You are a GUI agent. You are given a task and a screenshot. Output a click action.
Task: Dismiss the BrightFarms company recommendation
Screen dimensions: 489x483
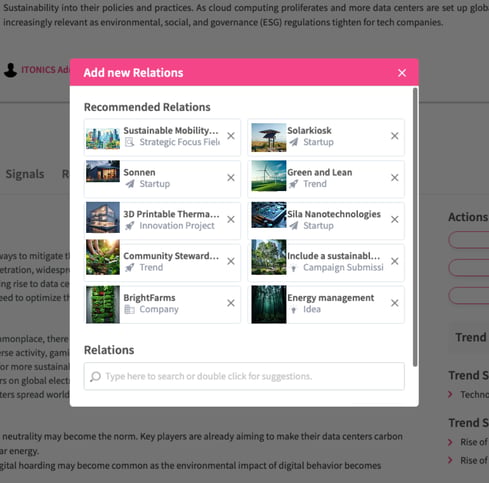coord(231,303)
